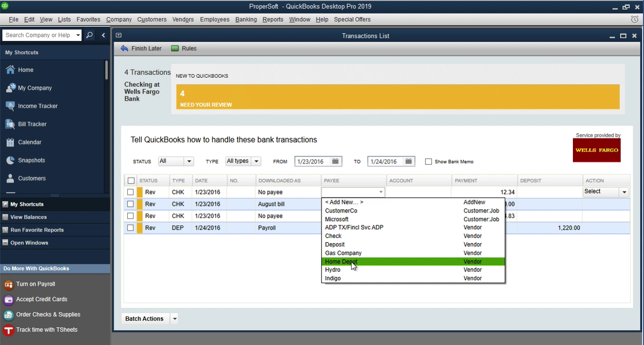Check the No payee 12.34 row checkbox
Viewport: 644px width, 345px height.
(x=131, y=192)
